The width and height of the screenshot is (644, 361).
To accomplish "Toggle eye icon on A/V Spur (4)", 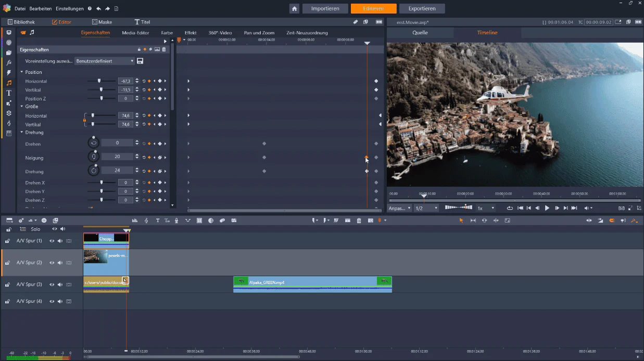I will pyautogui.click(x=52, y=301).
